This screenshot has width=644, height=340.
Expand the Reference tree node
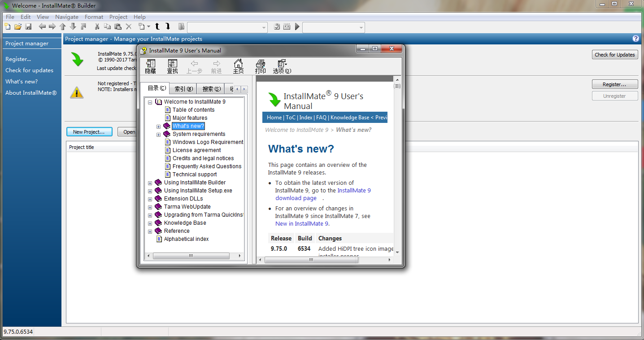150,231
